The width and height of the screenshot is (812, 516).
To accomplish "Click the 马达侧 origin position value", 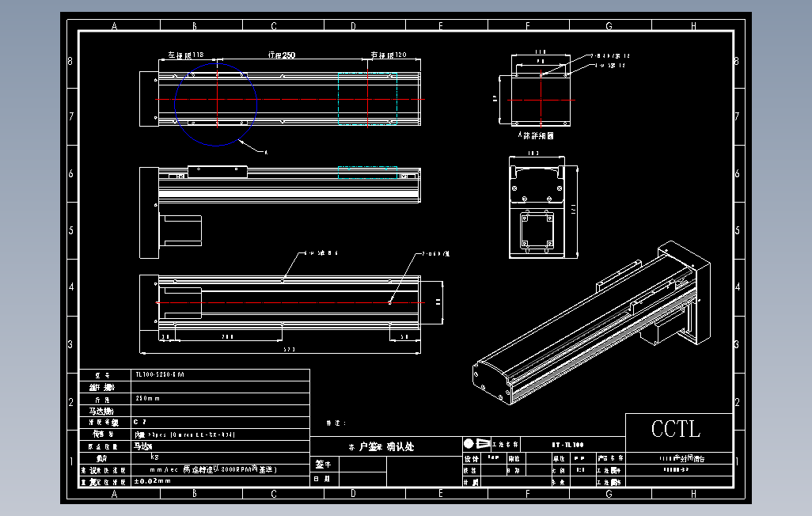I will pyautogui.click(x=143, y=446).
